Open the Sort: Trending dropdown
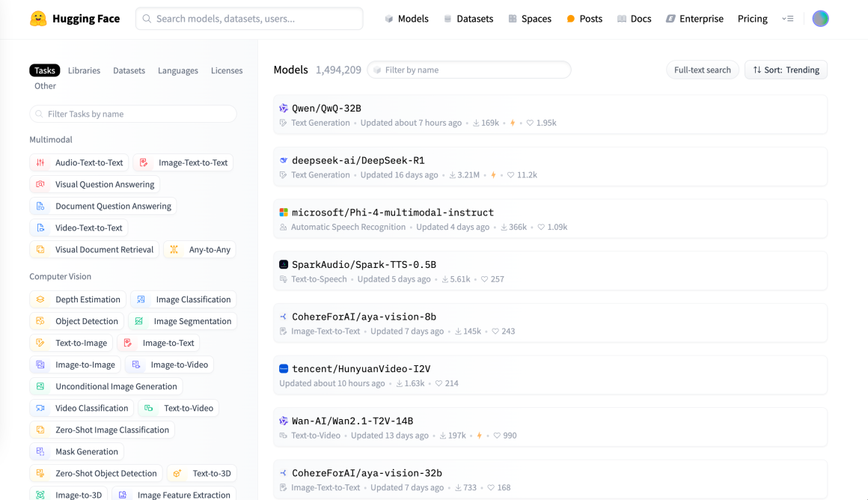 tap(786, 70)
